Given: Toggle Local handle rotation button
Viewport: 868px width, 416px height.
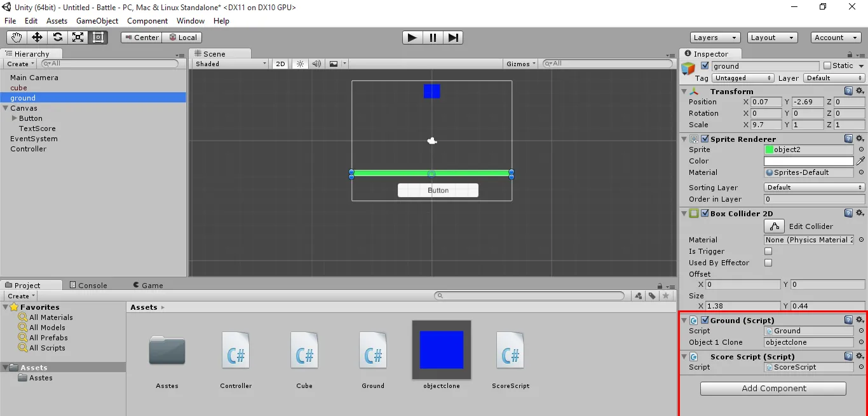Looking at the screenshot, I should pos(182,38).
